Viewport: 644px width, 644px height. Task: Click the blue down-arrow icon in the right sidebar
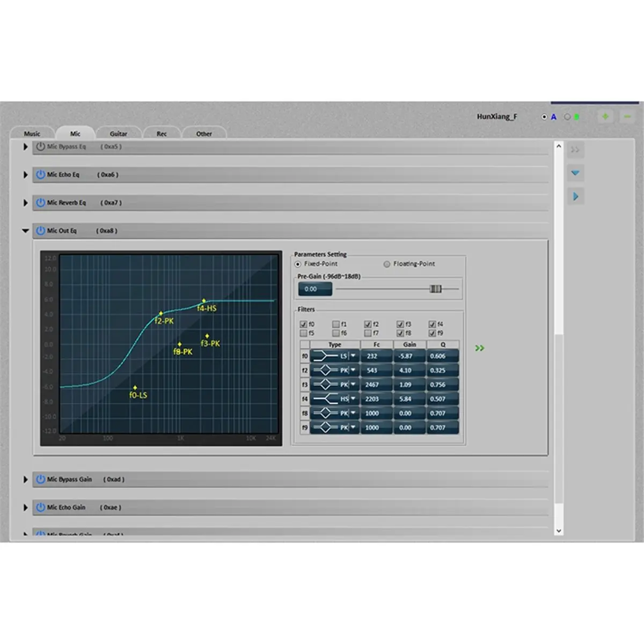tap(575, 173)
